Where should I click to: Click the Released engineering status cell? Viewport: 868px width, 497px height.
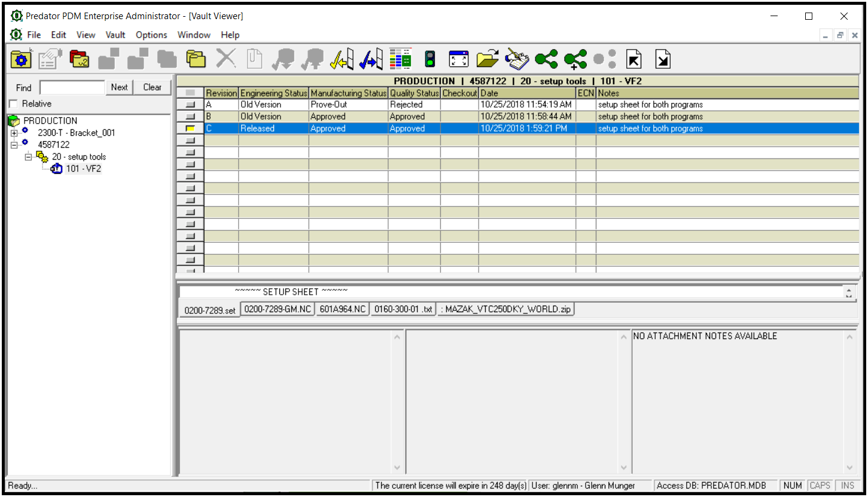pos(274,129)
